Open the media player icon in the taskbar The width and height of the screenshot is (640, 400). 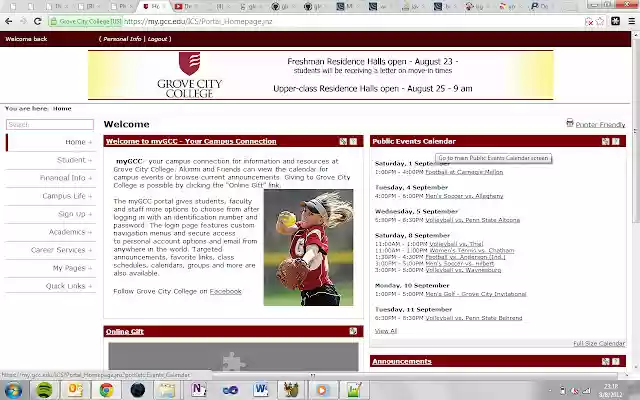(322, 391)
